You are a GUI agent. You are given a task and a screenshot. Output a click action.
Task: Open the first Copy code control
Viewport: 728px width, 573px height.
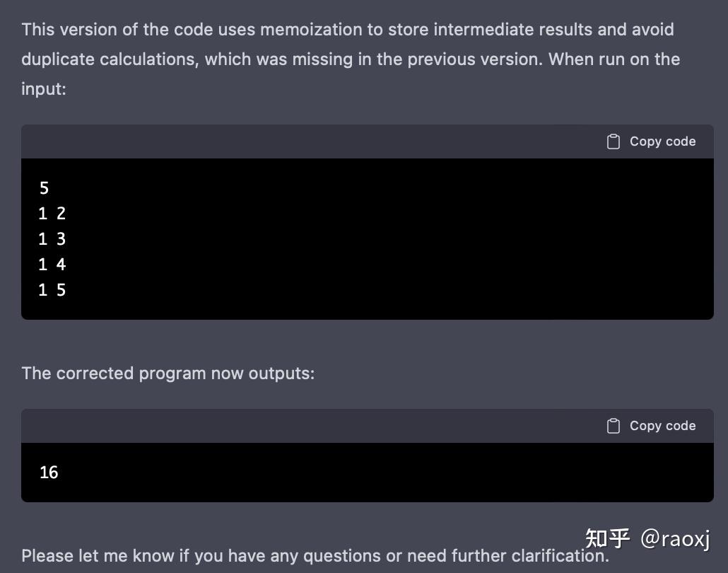point(649,141)
